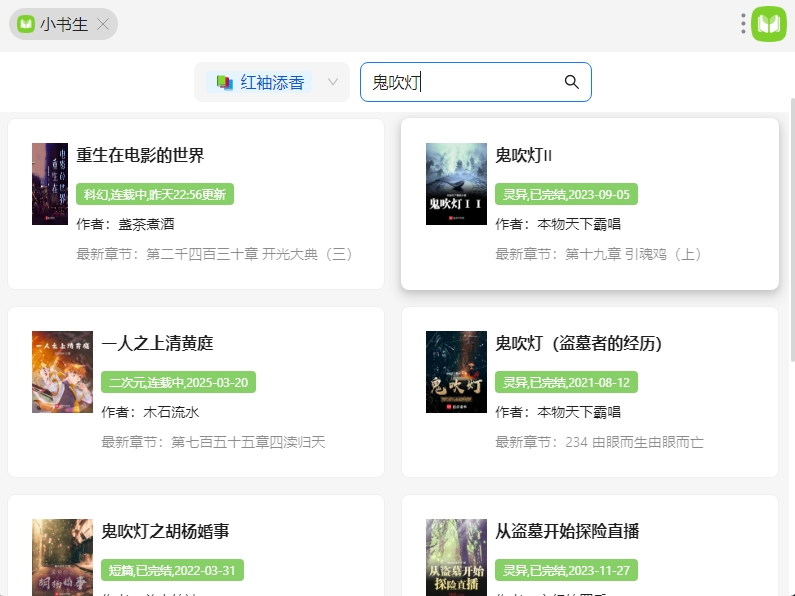The image size is (795, 596).
Task: Click tag 二次元,连载中,2025-03-20
Action: tap(178, 382)
